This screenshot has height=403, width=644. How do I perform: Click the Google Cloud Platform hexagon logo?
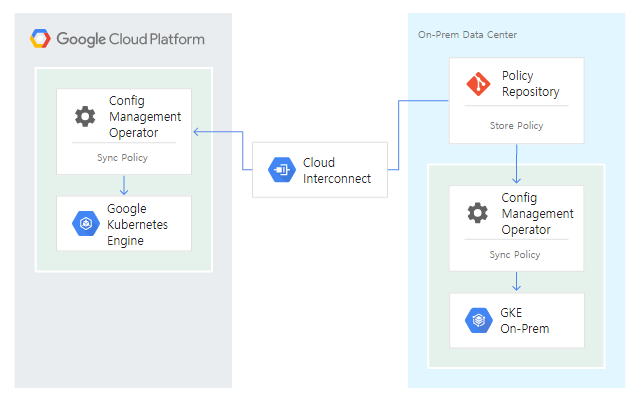(x=40, y=39)
